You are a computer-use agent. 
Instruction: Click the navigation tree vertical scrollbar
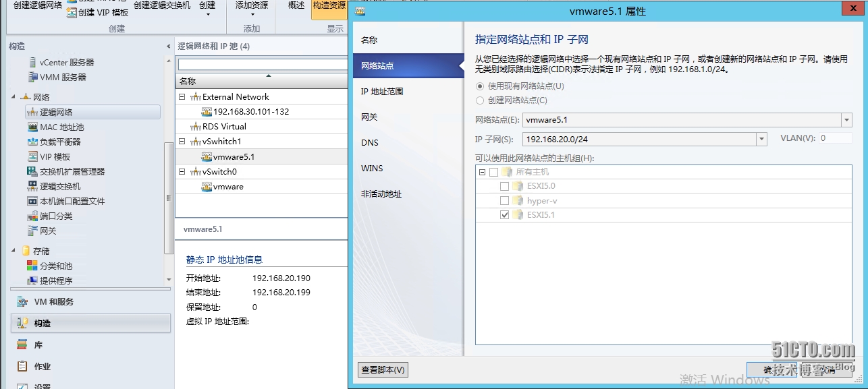tap(169, 199)
